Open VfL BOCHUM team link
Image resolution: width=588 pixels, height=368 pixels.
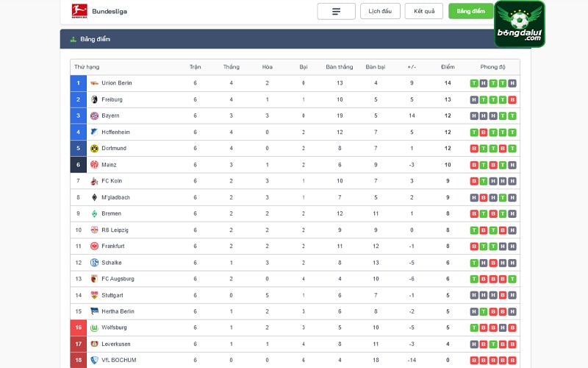pos(119,360)
